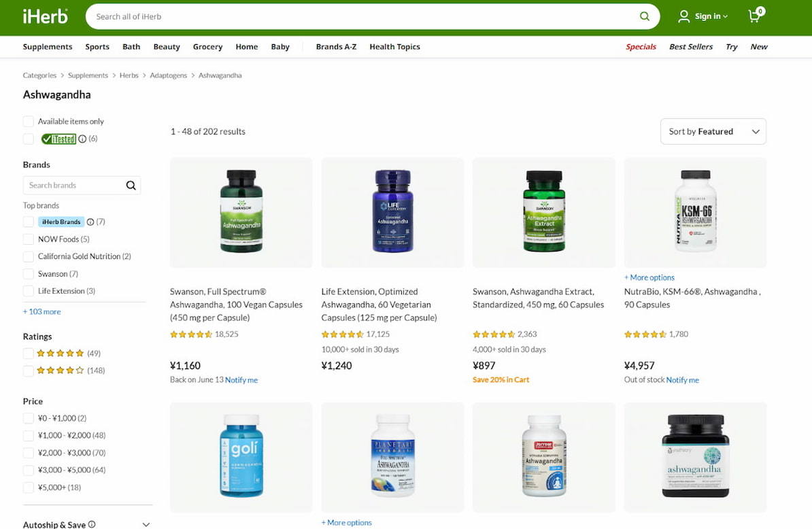Image resolution: width=812 pixels, height=529 pixels.
Task: Go to the Specials tab
Action: pyautogui.click(x=641, y=47)
